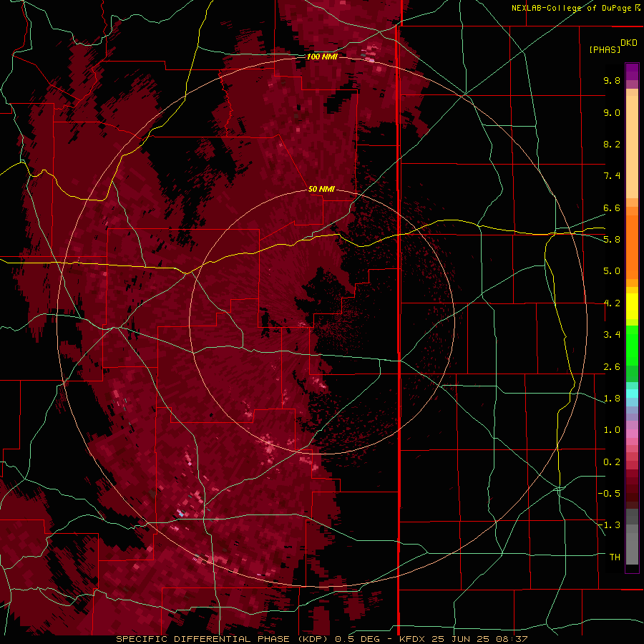644x644 pixels.
Task: Select the 7.4 value on the color scale
Action: [x=612, y=176]
